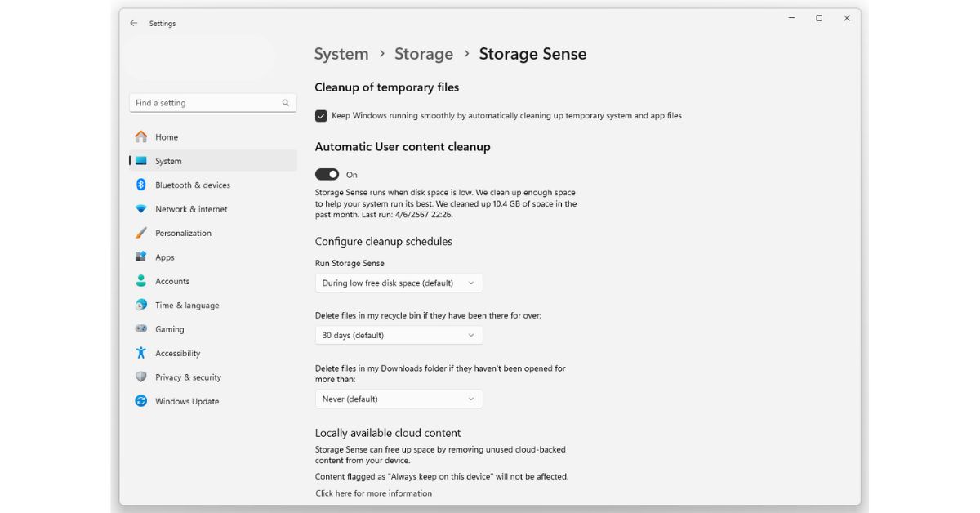Screen dimensions: 980x513
Task: Click Storage in the breadcrumb
Action: [x=424, y=54]
